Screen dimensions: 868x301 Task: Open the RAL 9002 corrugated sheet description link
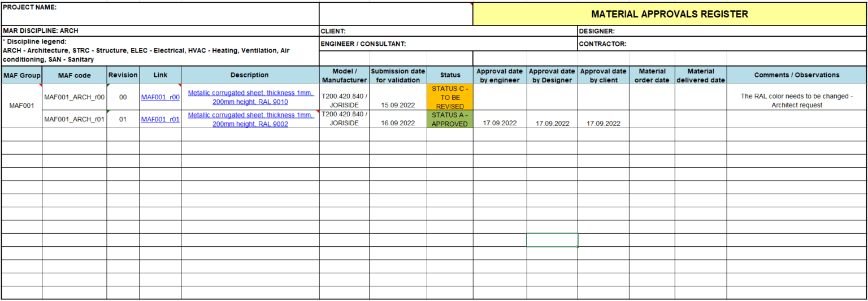250,119
